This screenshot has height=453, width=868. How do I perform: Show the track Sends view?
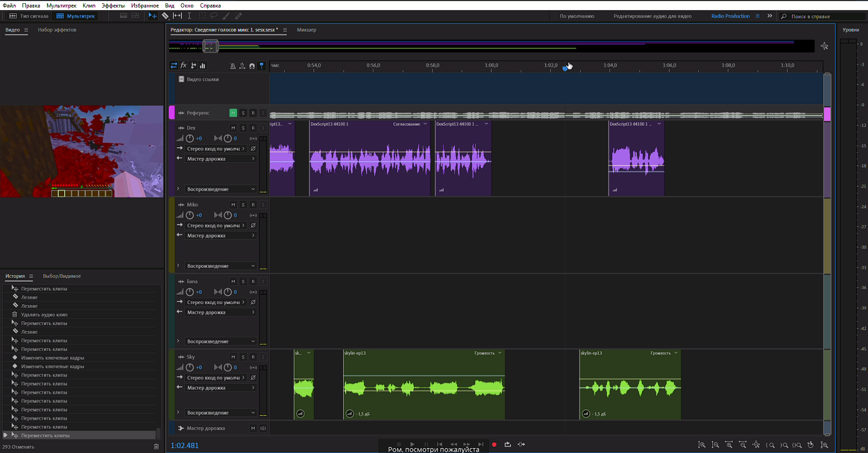click(x=193, y=65)
